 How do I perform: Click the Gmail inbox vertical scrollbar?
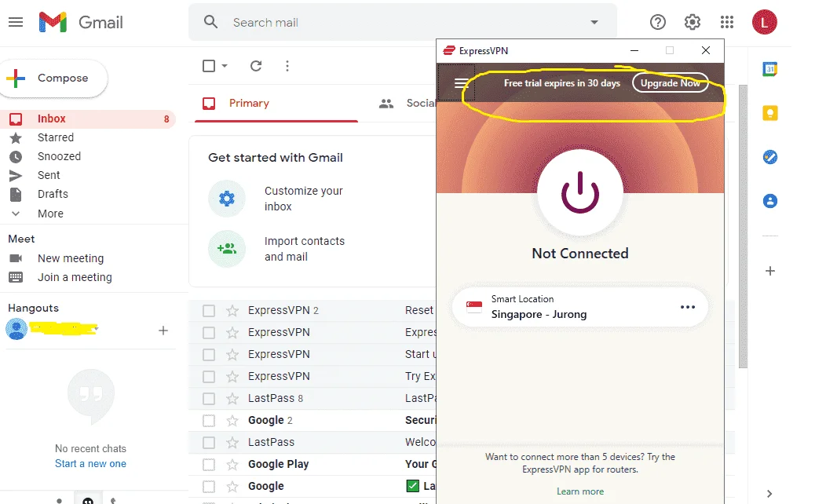click(x=743, y=226)
